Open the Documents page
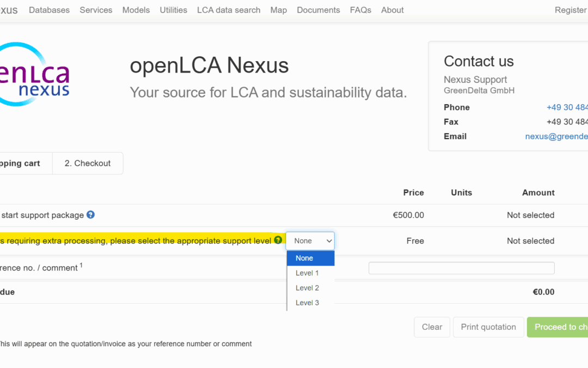 point(318,10)
